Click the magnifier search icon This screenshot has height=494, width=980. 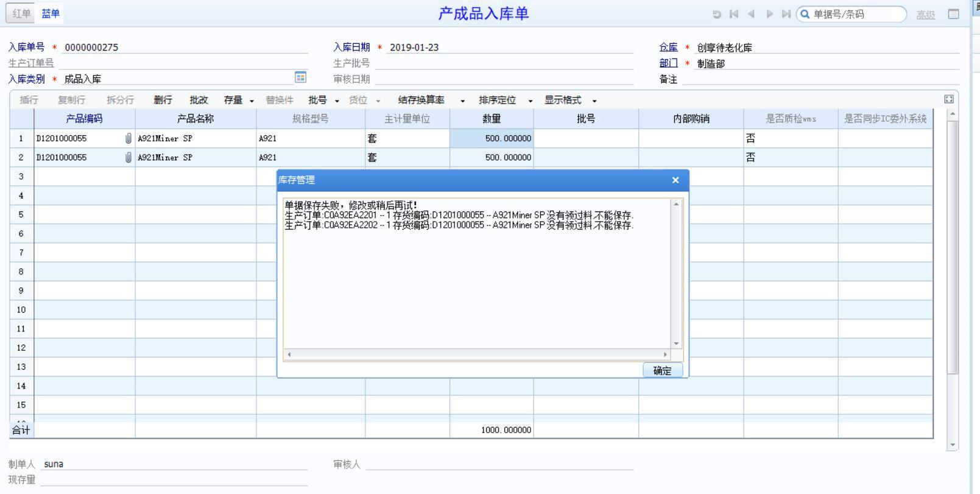[x=805, y=14]
